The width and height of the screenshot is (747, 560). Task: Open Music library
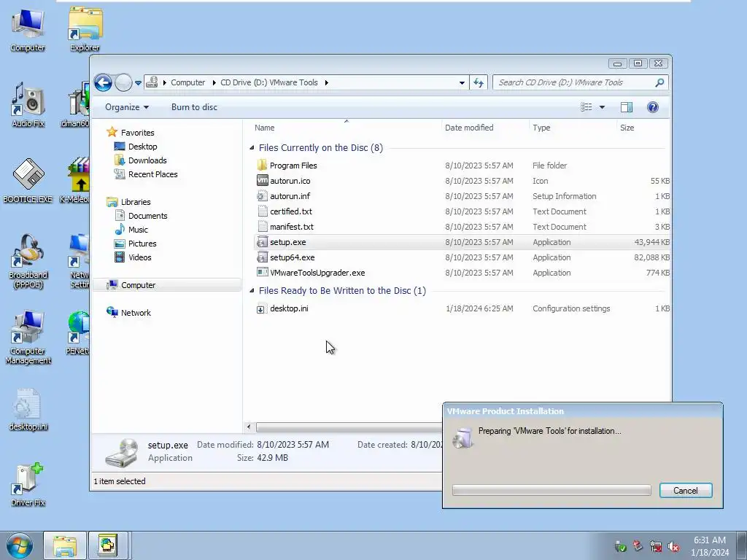(138, 230)
